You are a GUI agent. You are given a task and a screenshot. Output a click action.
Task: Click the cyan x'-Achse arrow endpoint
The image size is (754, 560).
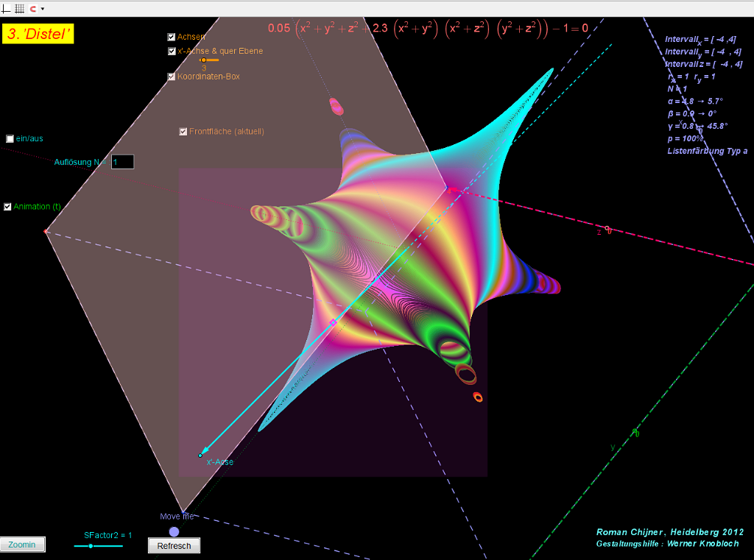pyautogui.click(x=200, y=456)
